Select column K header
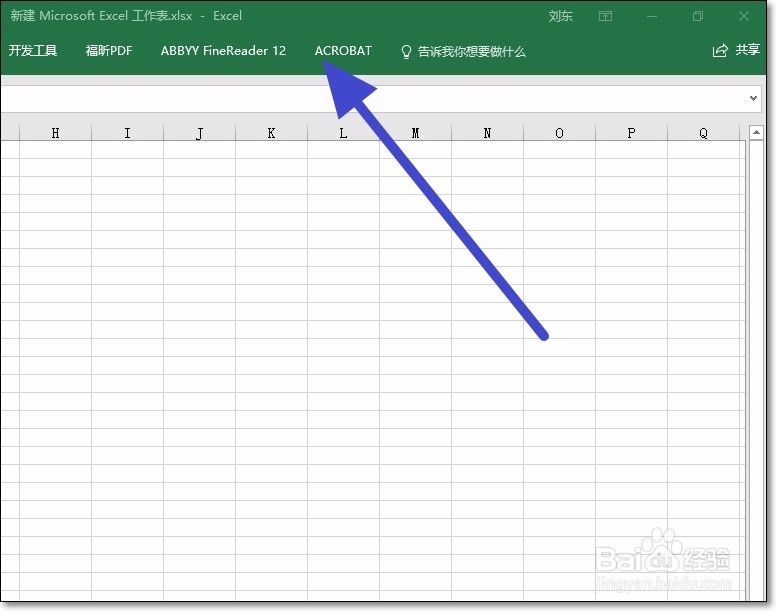The height and width of the screenshot is (611, 776). (271, 133)
